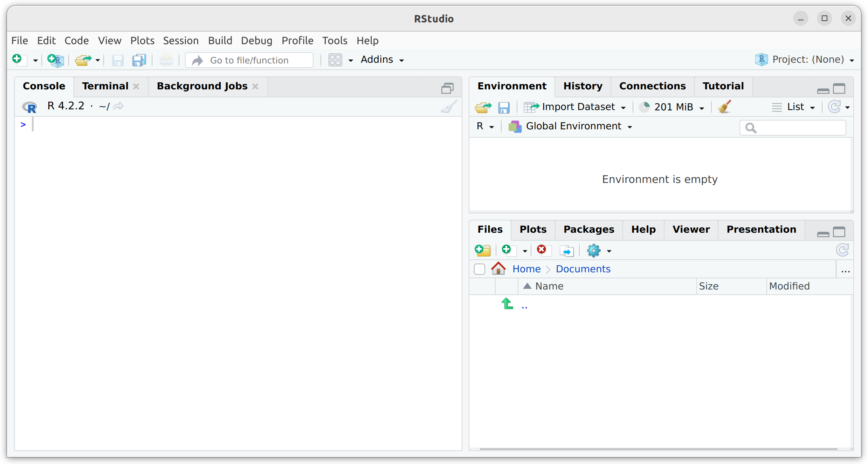Image resolution: width=868 pixels, height=464 pixels.
Task: Open the Tools menu
Action: 335,41
